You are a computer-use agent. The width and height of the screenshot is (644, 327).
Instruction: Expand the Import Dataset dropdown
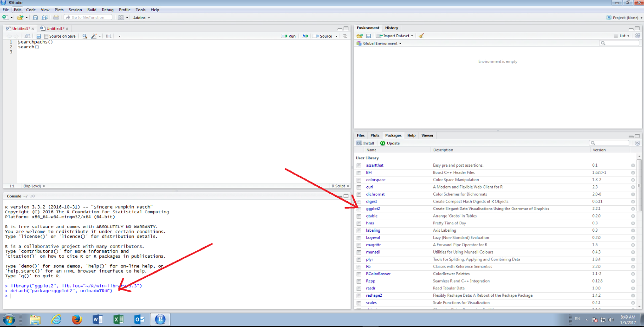tap(395, 36)
